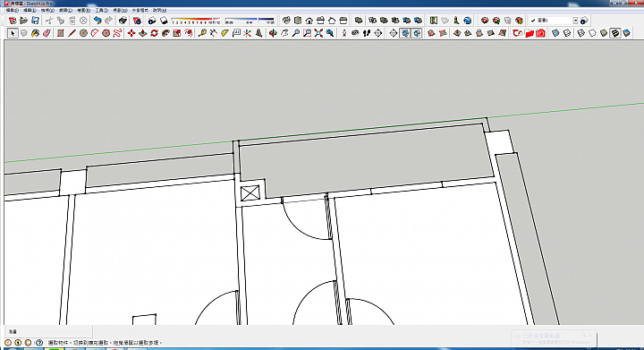644x350 pixels.
Task: Choose the Circle drawing tool
Action: click(83, 33)
